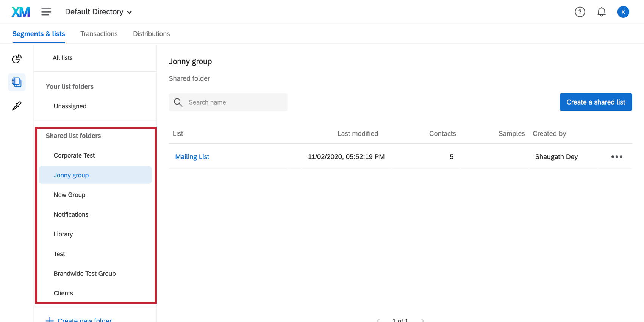Viewport: 644px width, 322px height.
Task: Switch to the Distributions tab
Action: click(151, 34)
